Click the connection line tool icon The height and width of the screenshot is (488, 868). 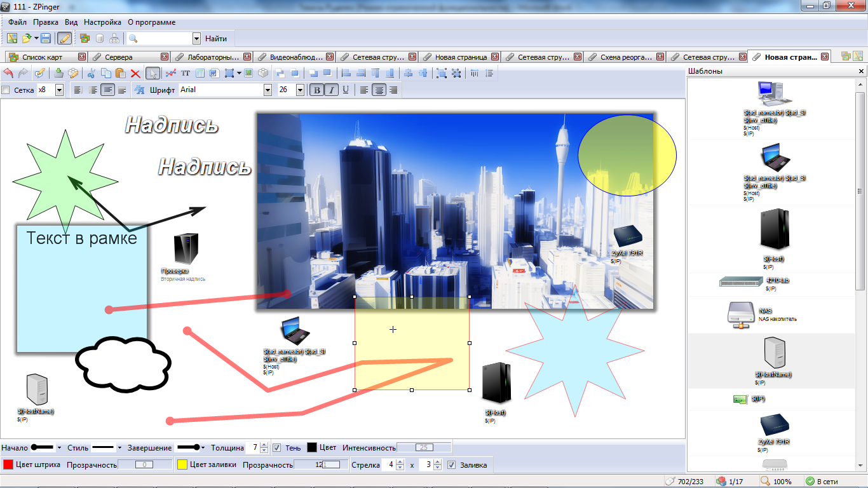click(x=170, y=73)
